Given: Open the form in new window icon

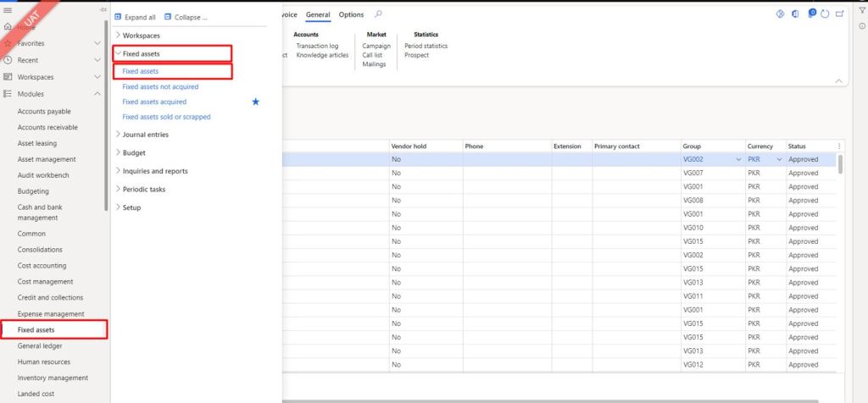Looking at the screenshot, I should pyautogui.click(x=839, y=14).
